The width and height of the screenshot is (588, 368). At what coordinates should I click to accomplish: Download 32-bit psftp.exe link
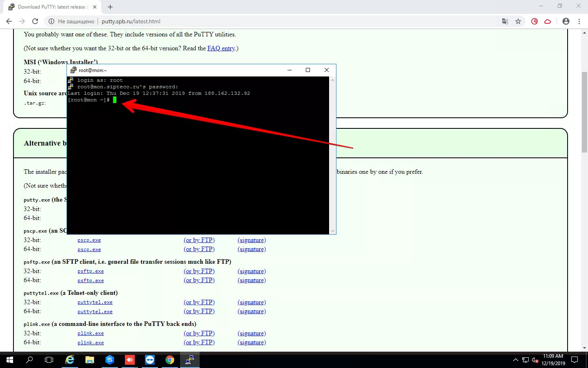91,271
